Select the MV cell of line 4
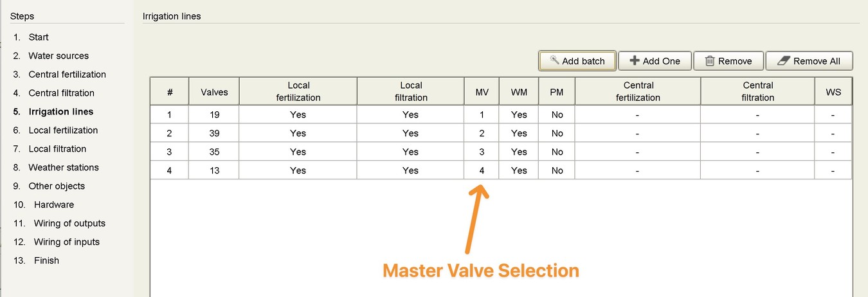This screenshot has width=868, height=297. pos(482,170)
